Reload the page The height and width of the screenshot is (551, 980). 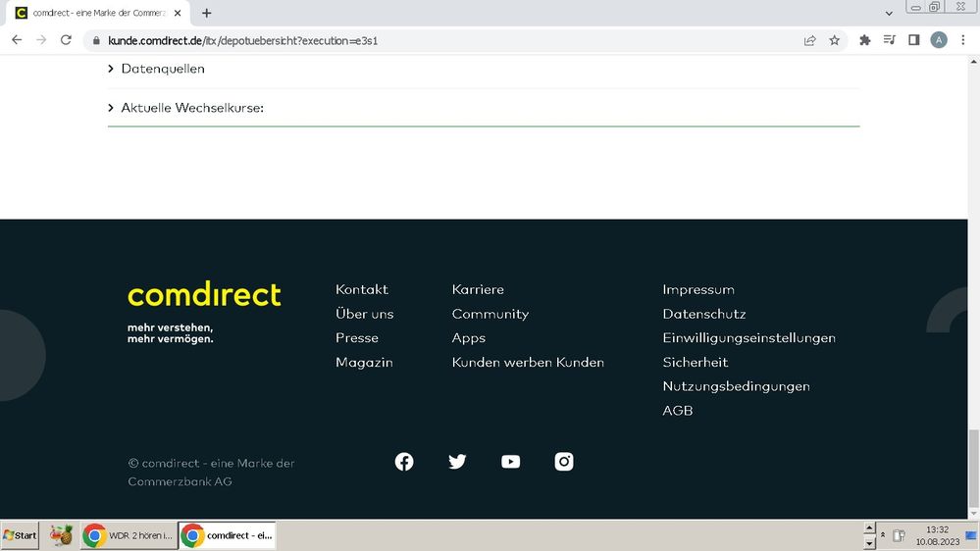pyautogui.click(x=66, y=40)
